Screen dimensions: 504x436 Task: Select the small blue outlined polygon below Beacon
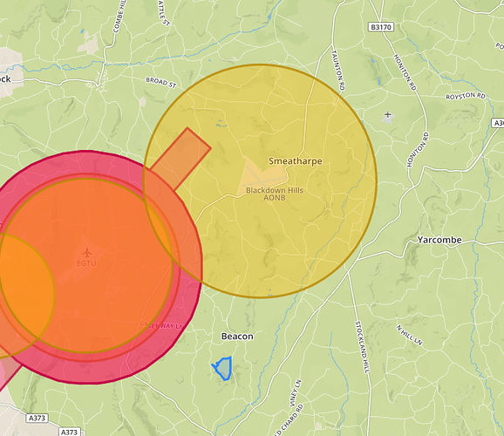click(x=222, y=368)
